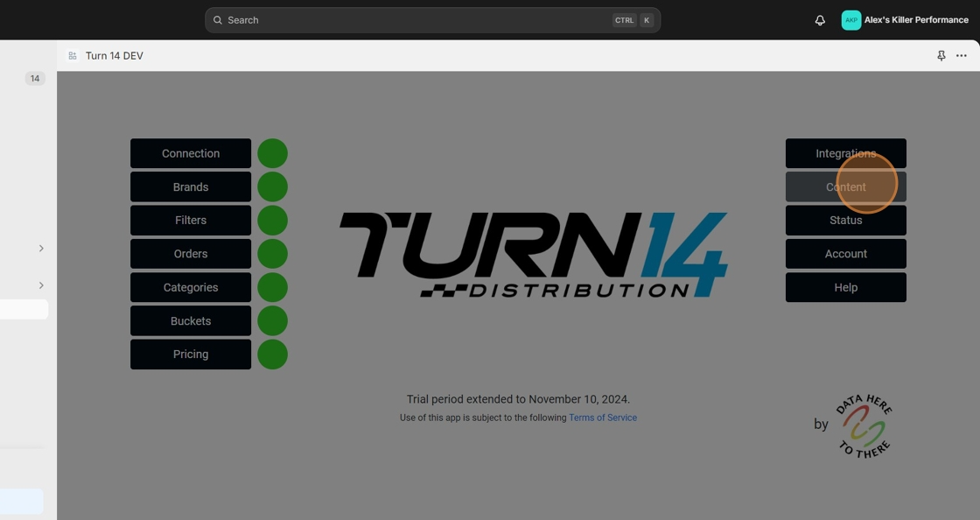This screenshot has height=520, width=980.
Task: Open the Integrations button
Action: (x=845, y=153)
